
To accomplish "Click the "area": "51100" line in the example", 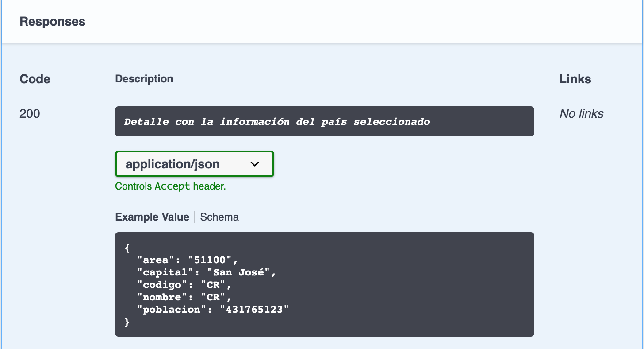I will point(188,260).
